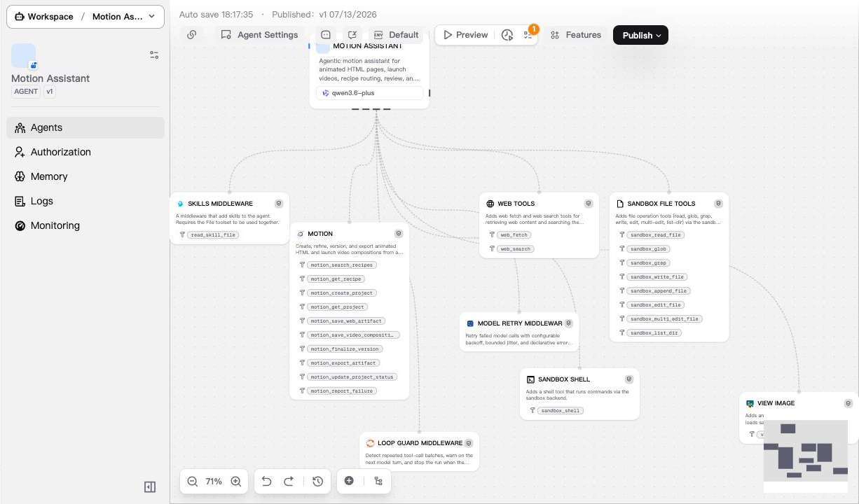
Task: Zoom in the canvas
Action: point(236,482)
